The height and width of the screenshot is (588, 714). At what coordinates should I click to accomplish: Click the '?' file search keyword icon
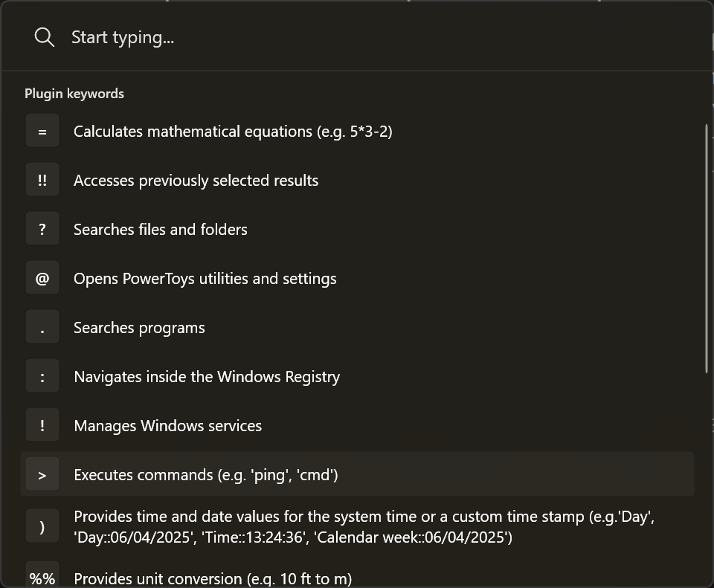42,230
